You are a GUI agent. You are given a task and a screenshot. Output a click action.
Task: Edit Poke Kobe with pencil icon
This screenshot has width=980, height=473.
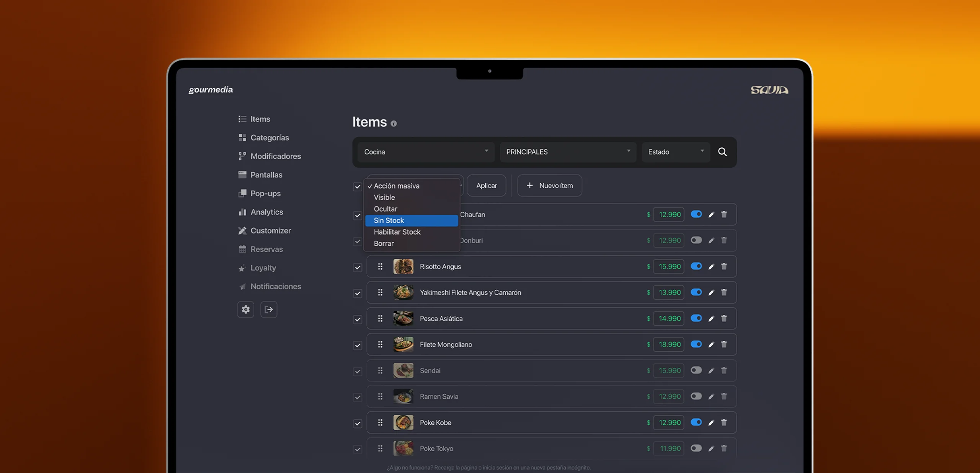click(x=711, y=423)
